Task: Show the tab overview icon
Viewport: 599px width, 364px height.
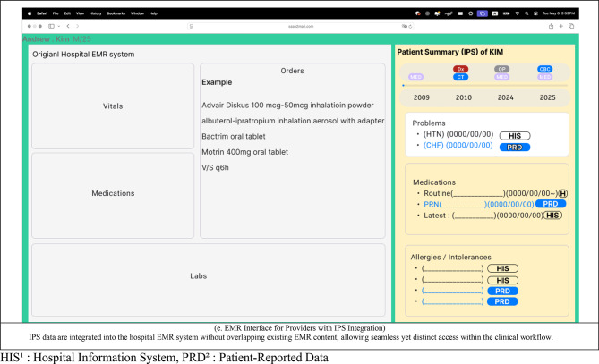Action: click(571, 26)
